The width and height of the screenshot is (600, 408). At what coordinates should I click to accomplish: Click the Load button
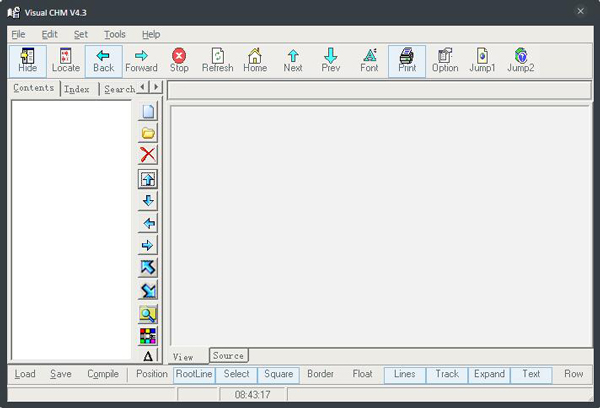pyautogui.click(x=25, y=374)
